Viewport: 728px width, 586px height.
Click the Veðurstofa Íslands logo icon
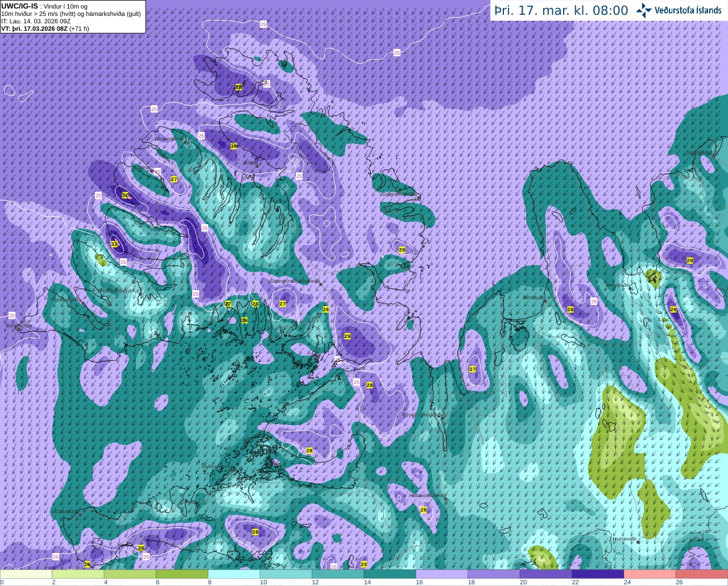644,10
